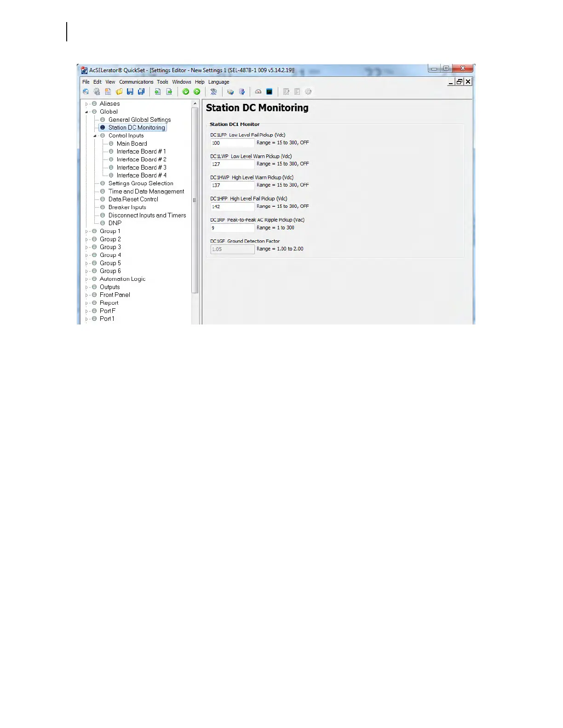The height and width of the screenshot is (728, 563).
Task: Click the New settings document icon
Action: click(x=108, y=92)
